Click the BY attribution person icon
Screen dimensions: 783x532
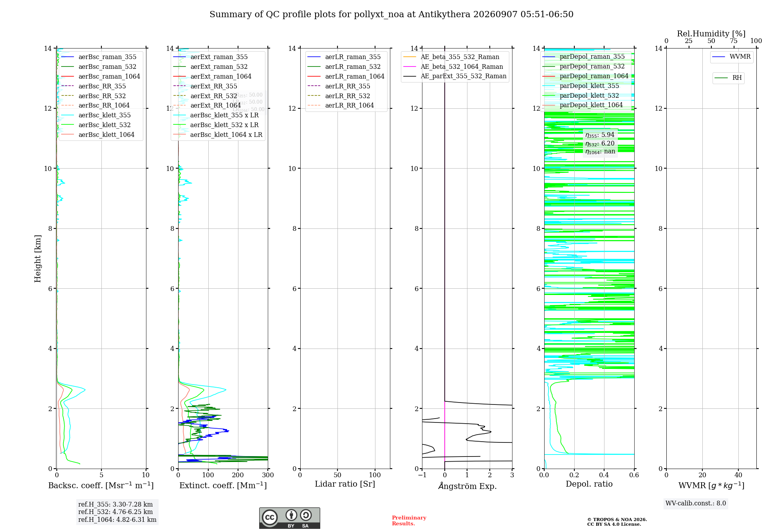click(291, 515)
